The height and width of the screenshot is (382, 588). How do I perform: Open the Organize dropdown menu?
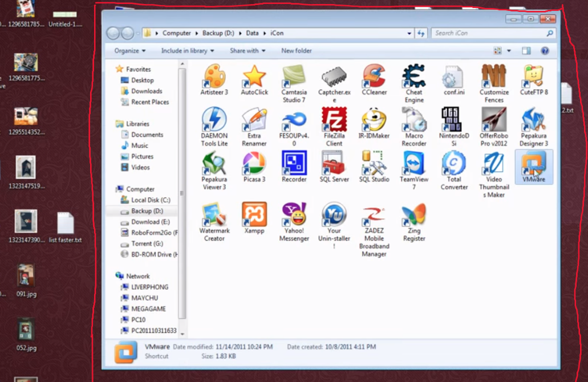click(130, 51)
